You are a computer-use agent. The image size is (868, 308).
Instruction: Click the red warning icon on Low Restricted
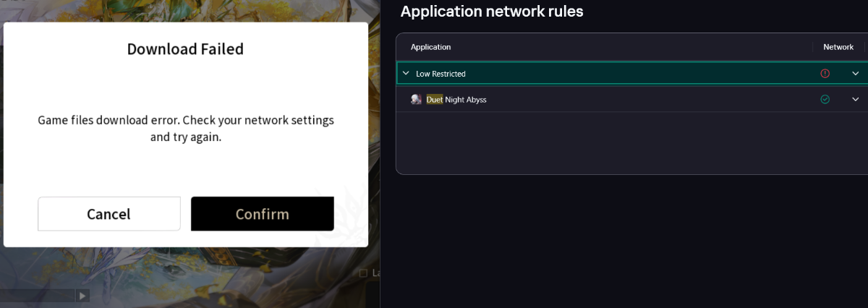coord(825,74)
